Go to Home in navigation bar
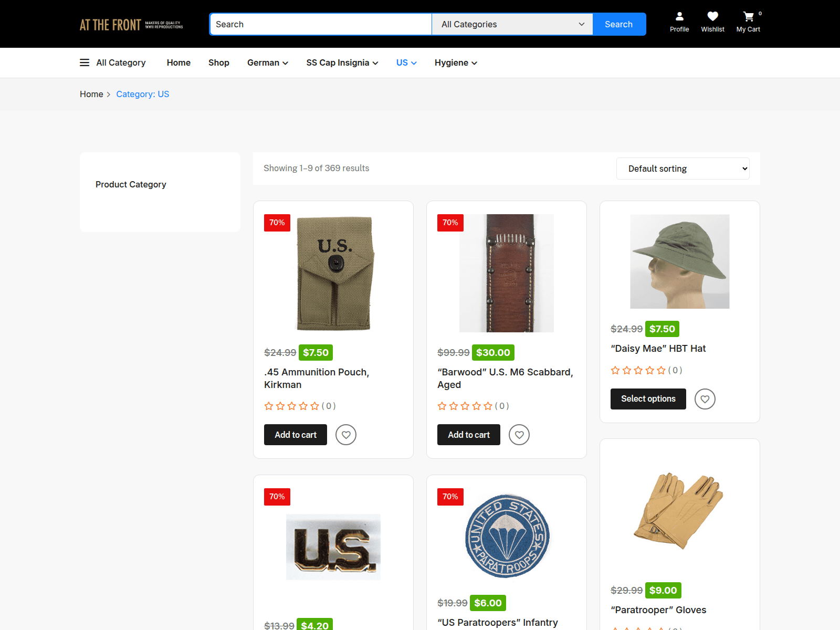Viewport: 840px width, 630px height. (x=178, y=62)
